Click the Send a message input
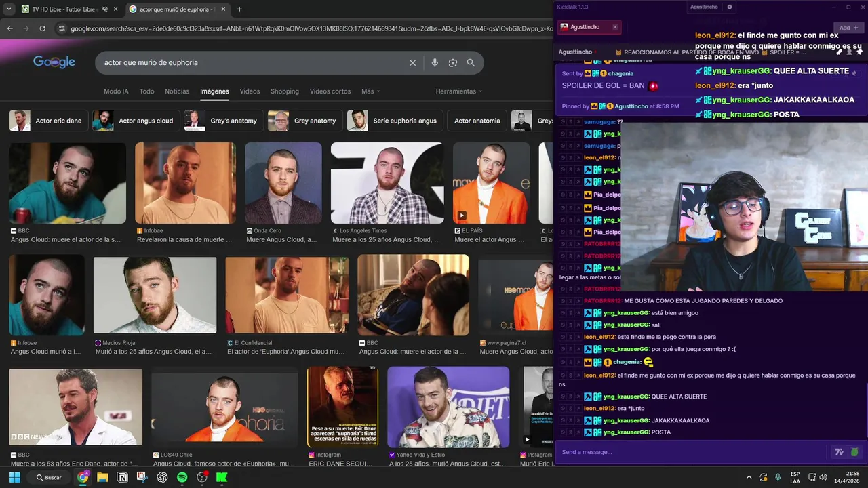This screenshot has height=488, width=868. coord(692,452)
